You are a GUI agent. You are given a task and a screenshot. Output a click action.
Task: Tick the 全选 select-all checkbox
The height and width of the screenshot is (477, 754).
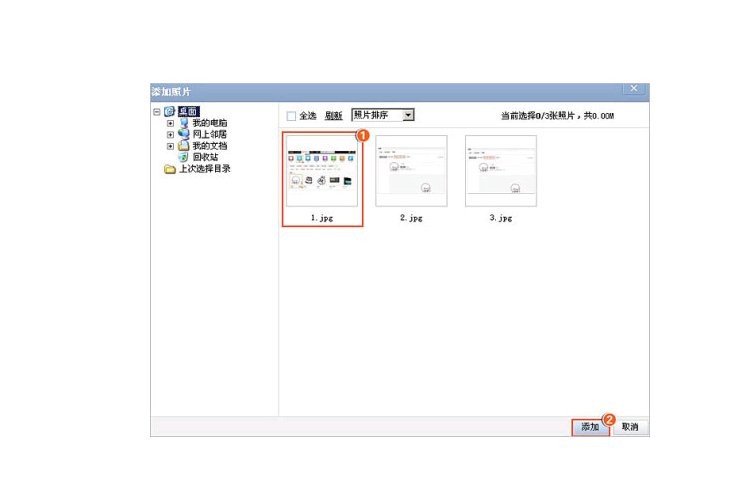coord(291,116)
